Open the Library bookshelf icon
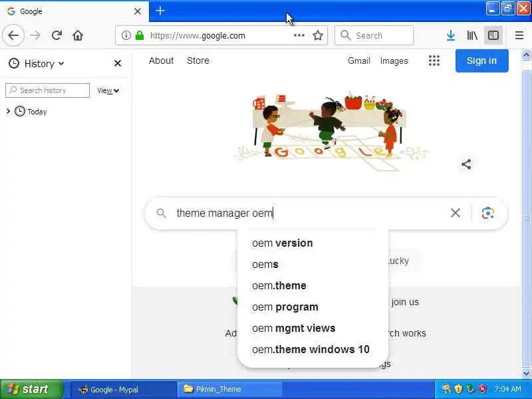The width and height of the screenshot is (532, 399). [472, 35]
